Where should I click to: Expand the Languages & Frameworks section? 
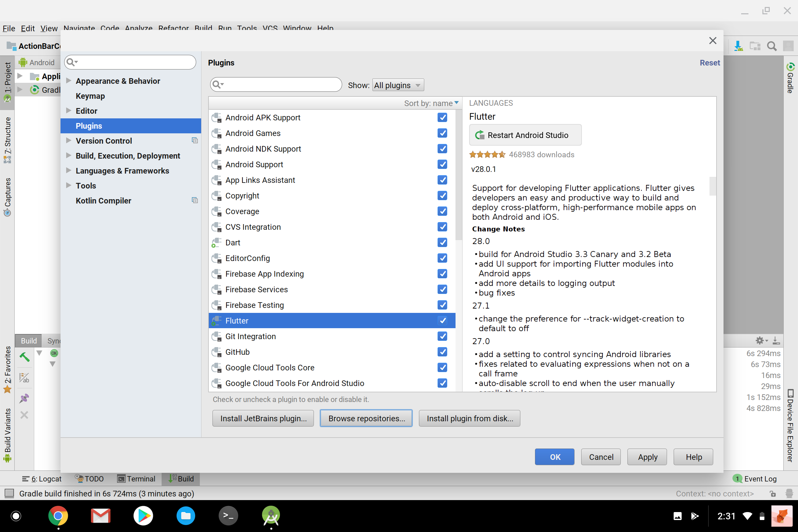coord(68,171)
